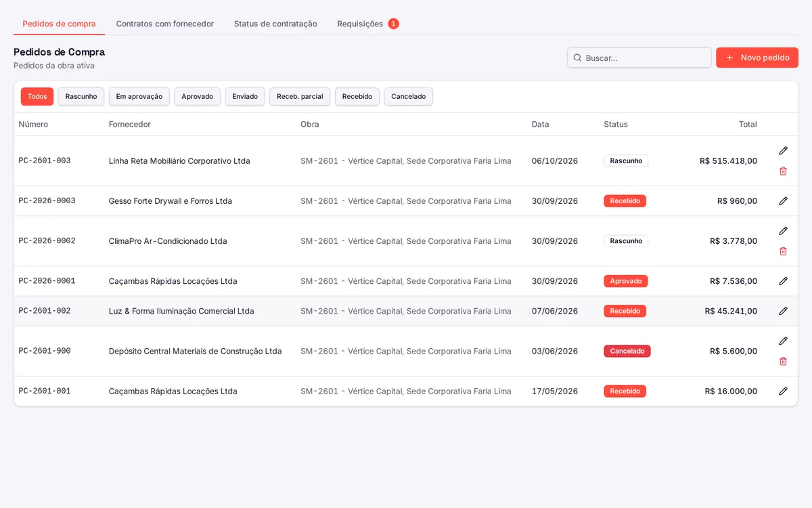Delete order PC-2601-003 using the trash icon
The height and width of the screenshot is (508, 812).
coord(783,171)
